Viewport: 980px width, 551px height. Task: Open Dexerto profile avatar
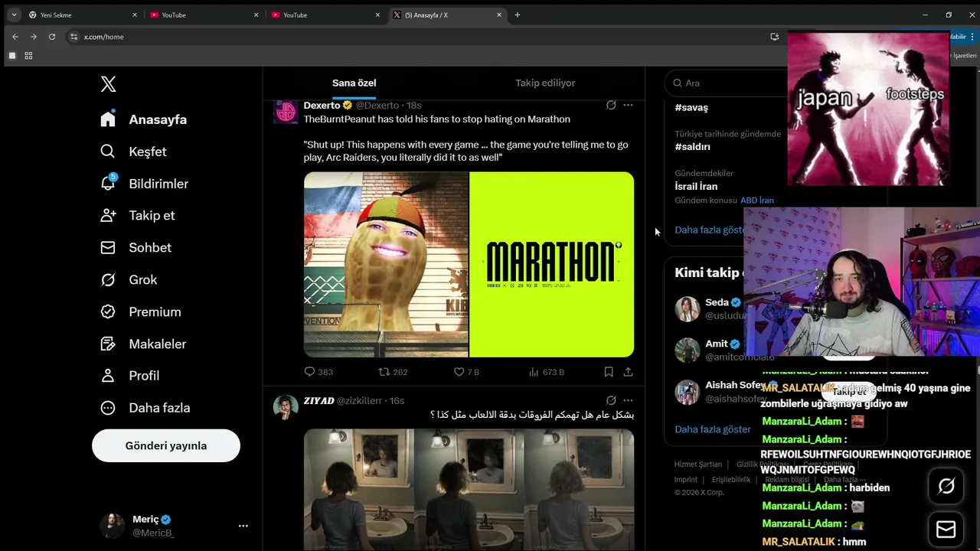tap(286, 112)
